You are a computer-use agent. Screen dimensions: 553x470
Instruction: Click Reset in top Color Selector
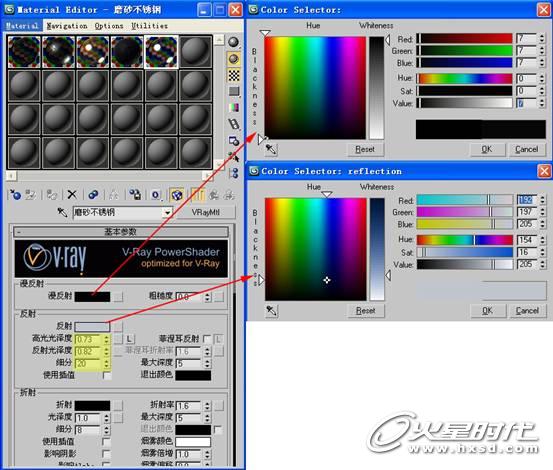(x=365, y=149)
